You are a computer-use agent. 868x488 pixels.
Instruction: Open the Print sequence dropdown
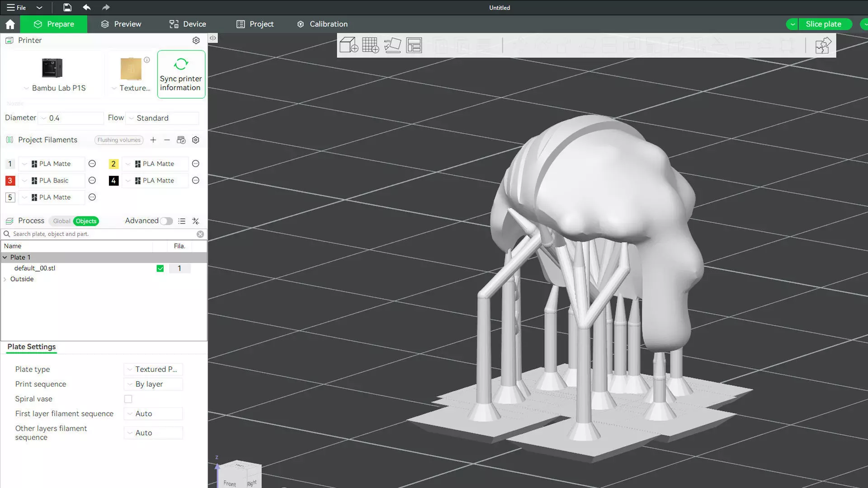click(x=153, y=384)
